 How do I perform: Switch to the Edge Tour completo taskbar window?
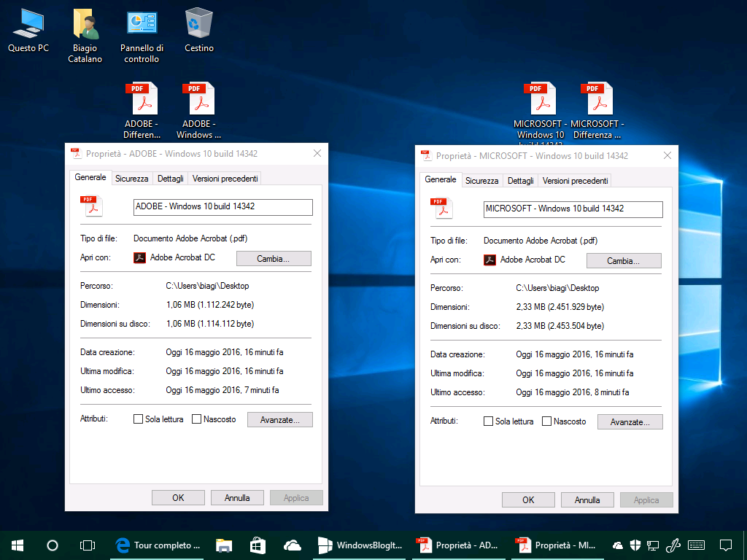(157, 545)
